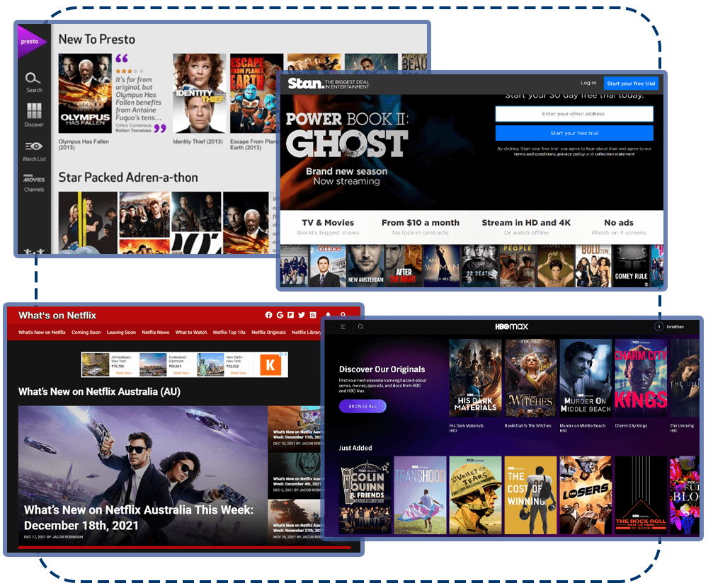Image resolution: width=713 pixels, height=588 pixels.
Task: Open Discover in the Presto sidebar
Action: 34,115
